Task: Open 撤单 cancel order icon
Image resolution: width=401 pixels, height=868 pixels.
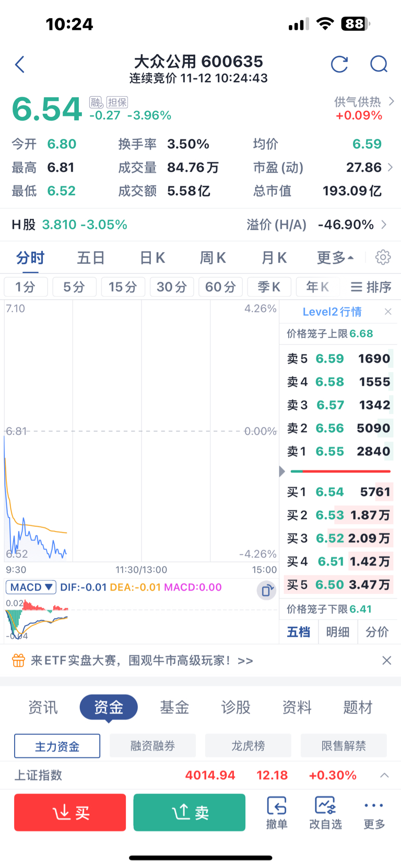Action: 277,813
